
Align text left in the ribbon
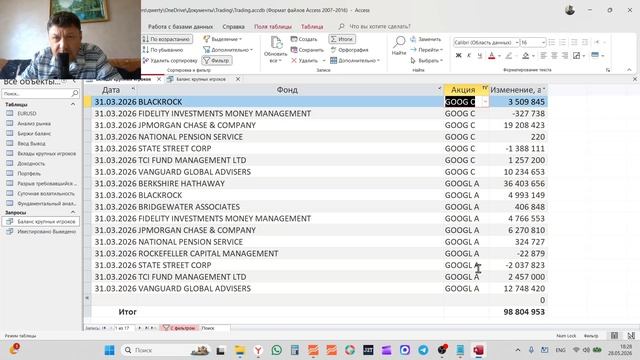pyautogui.click(x=543, y=56)
